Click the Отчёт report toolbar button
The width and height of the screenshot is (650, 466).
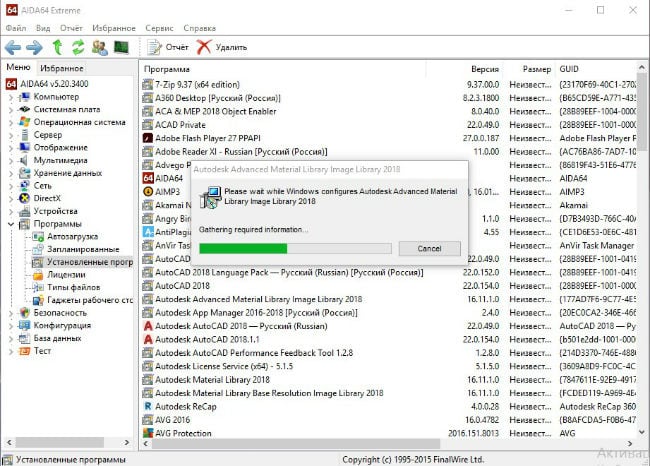[167, 47]
